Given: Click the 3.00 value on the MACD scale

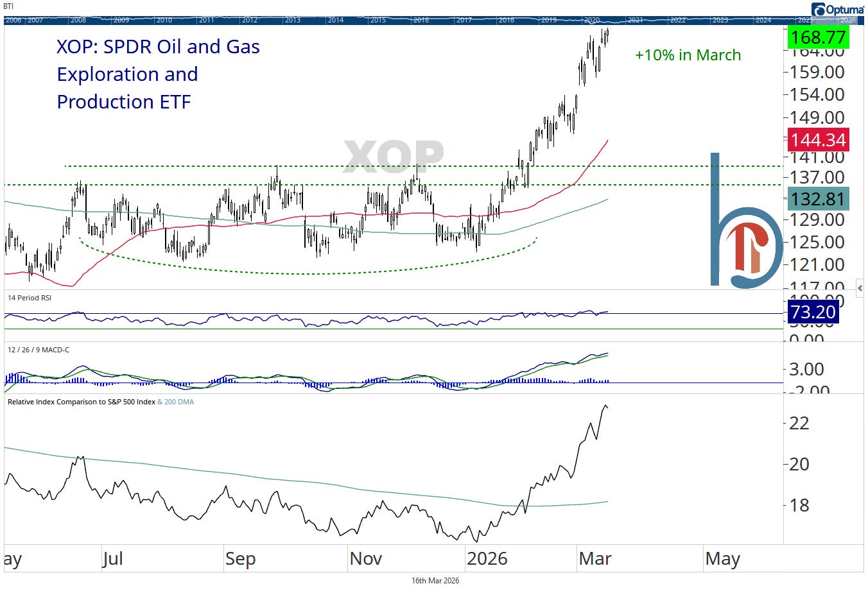Looking at the screenshot, I should (806, 369).
